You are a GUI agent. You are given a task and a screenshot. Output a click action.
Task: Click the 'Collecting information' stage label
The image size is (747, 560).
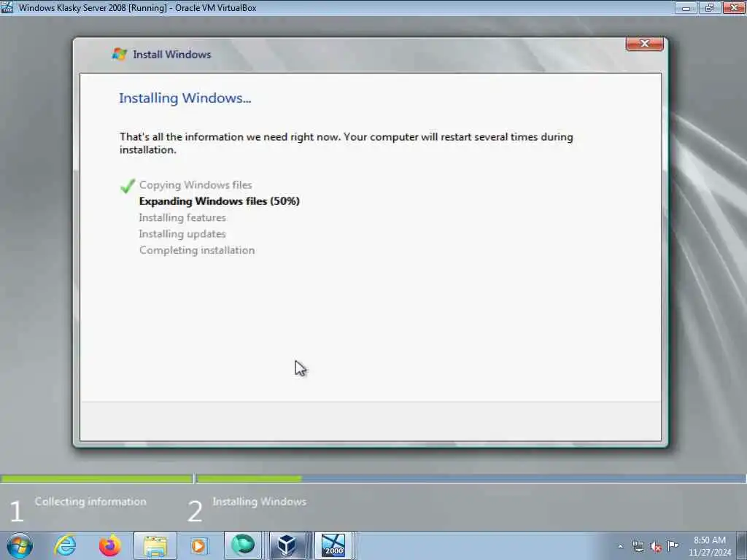[x=90, y=502]
